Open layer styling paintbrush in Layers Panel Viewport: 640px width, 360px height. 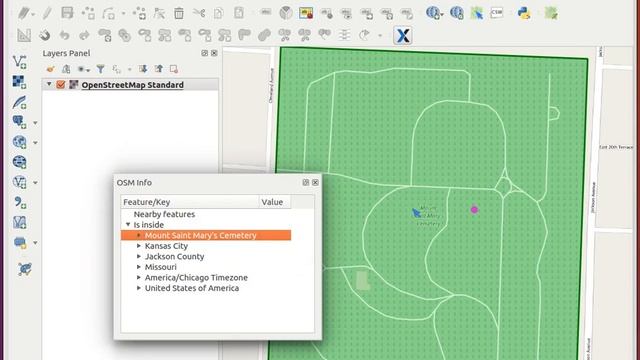pos(50,69)
